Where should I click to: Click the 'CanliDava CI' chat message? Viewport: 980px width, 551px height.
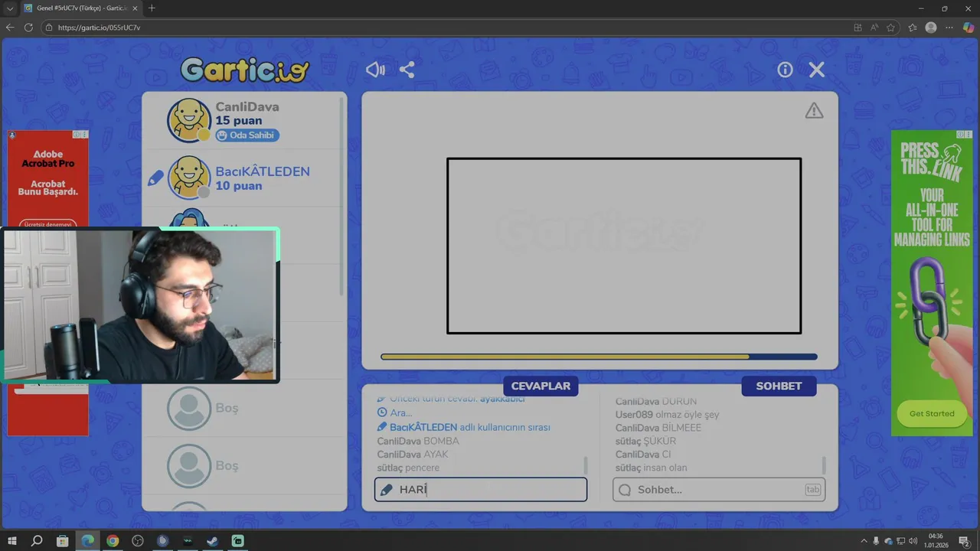(642, 455)
